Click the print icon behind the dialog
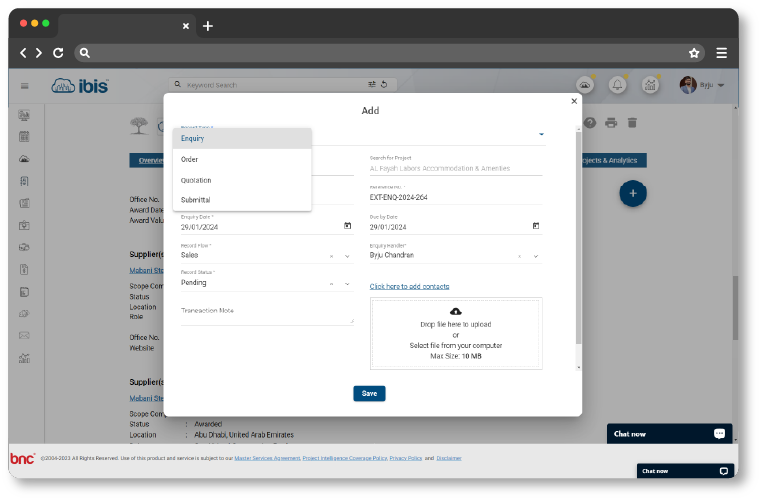The width and height of the screenshot is (761, 500). 611,123
